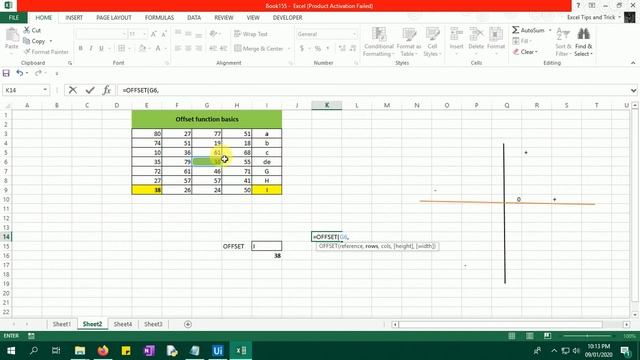Switch to Sheet3 worksheet tab
Screen dimensions: 640x360
(153, 324)
